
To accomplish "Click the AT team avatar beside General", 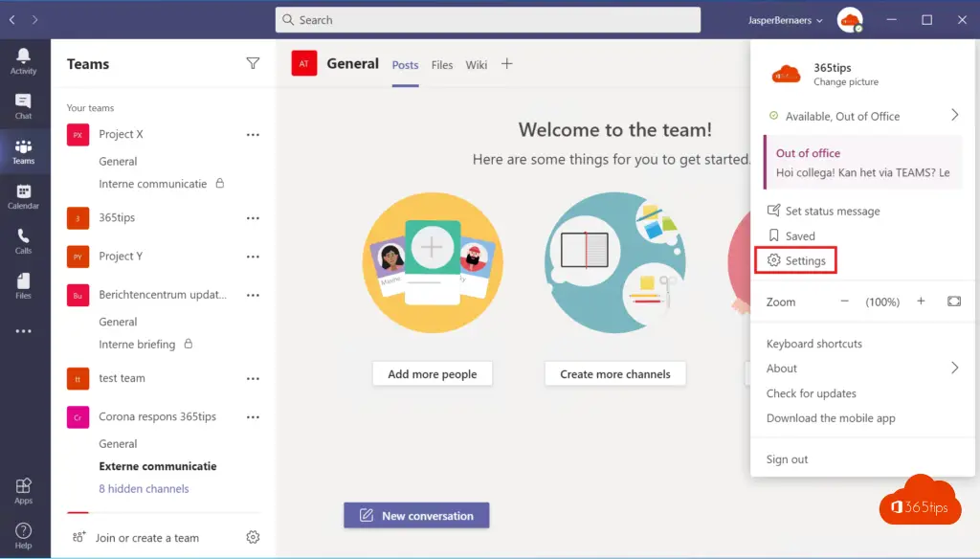I will (x=303, y=63).
